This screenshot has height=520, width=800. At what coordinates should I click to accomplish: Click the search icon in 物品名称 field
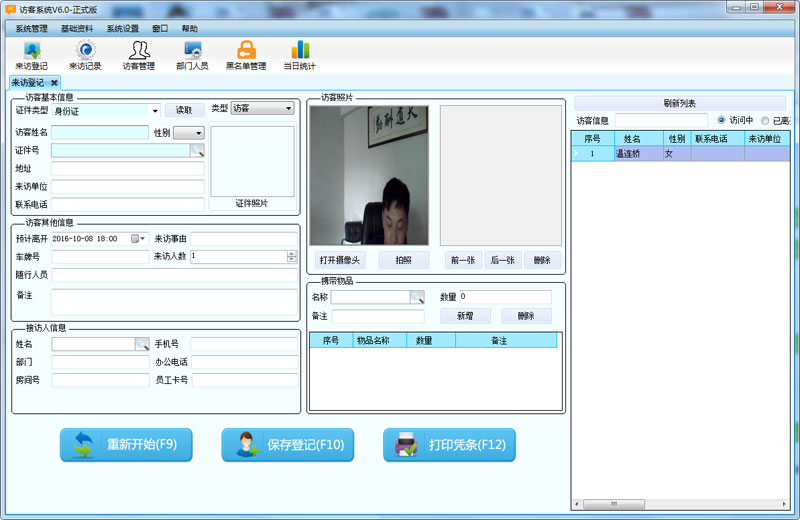coord(417,296)
